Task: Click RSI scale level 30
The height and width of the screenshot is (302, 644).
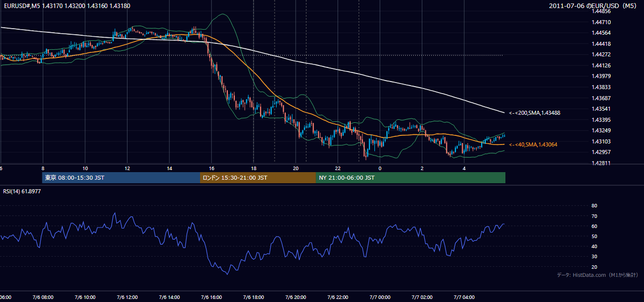Action: pyautogui.click(x=594, y=257)
